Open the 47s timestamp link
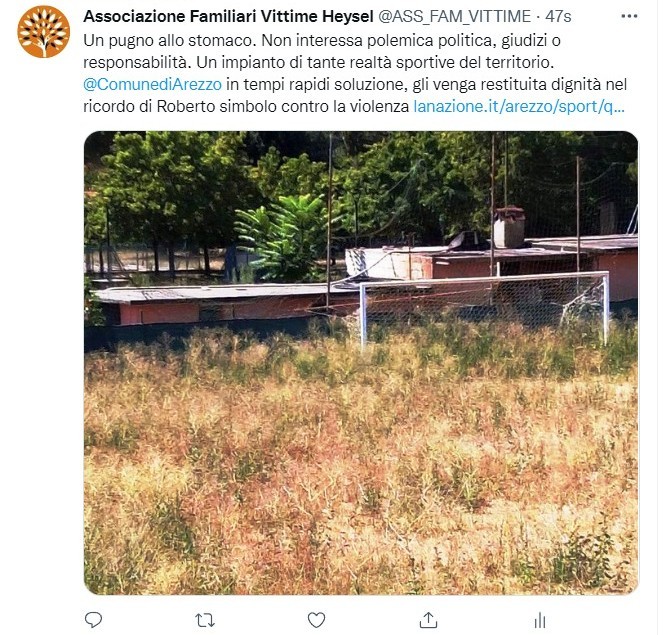 click(558, 16)
